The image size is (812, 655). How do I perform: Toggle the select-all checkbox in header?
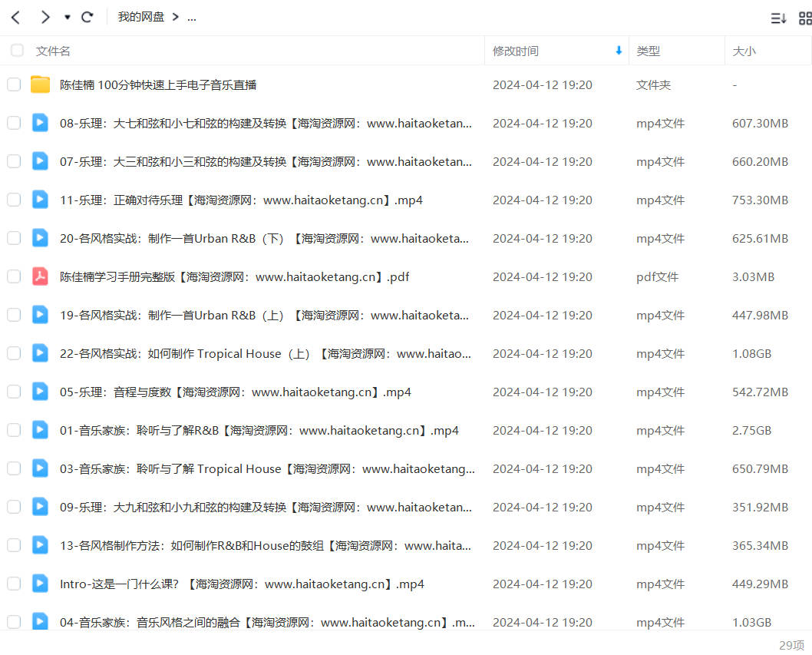tap(17, 50)
